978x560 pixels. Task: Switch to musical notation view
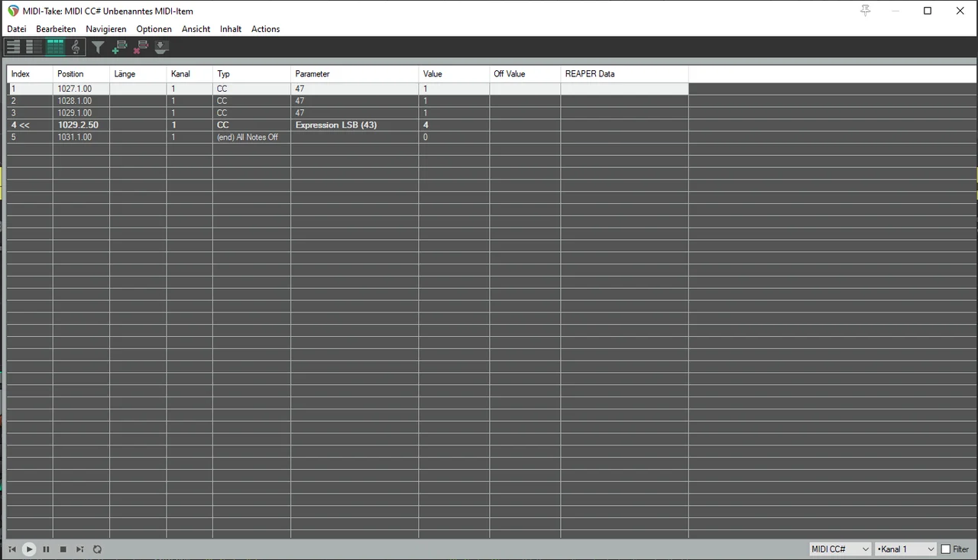[75, 47]
